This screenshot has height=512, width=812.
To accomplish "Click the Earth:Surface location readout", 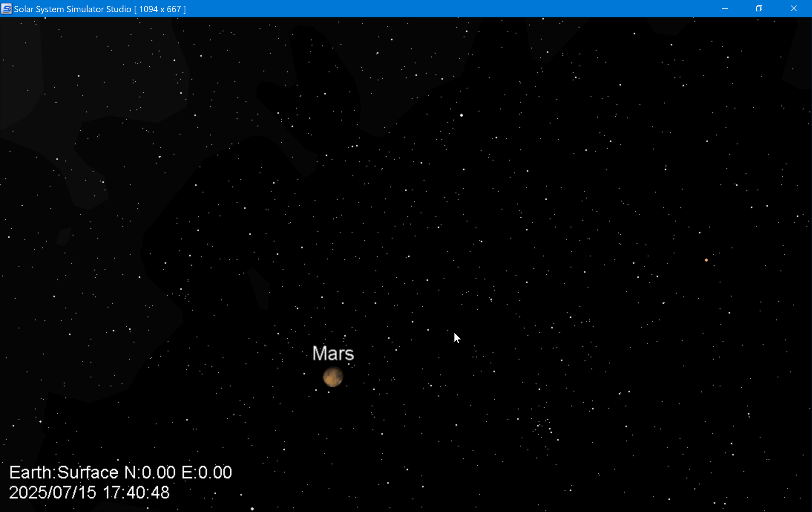I will 64,473.
